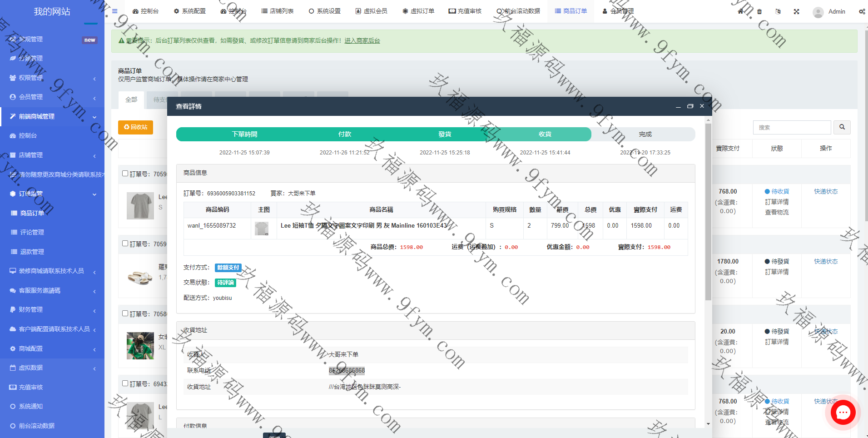Click the hamburger menu icon to collapse the sidebar
The width and height of the screenshot is (868, 438).
[x=115, y=11]
